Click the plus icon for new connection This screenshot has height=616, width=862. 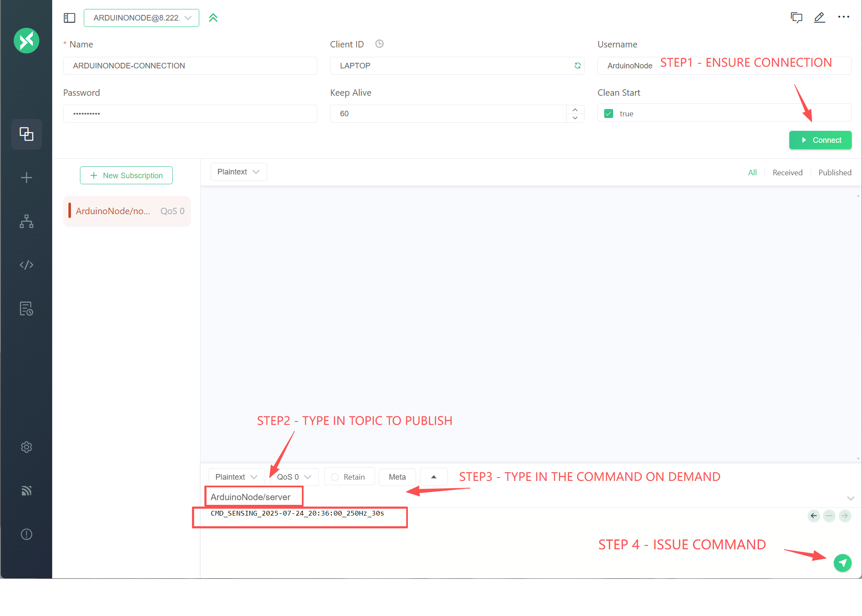pos(27,178)
